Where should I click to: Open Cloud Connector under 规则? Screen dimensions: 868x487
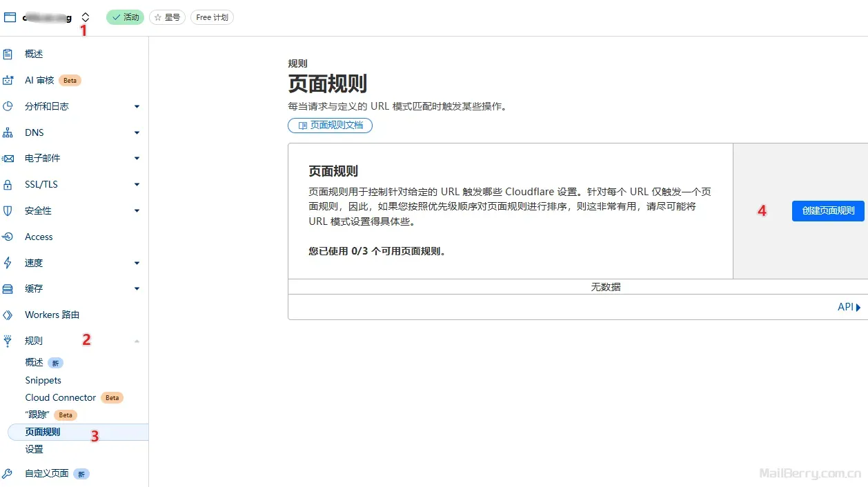pos(61,397)
